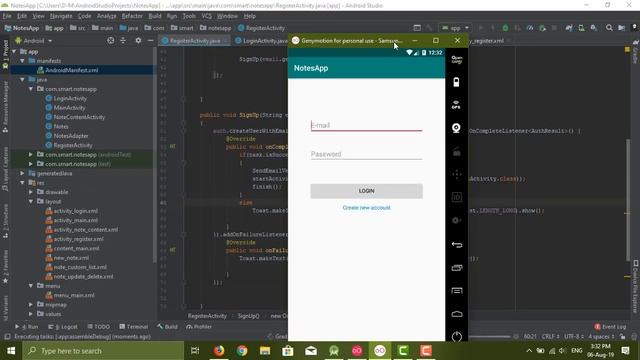Viewport: 640px width, 360px height.
Task: Click Task View icon on taskbar
Action: coord(195,351)
